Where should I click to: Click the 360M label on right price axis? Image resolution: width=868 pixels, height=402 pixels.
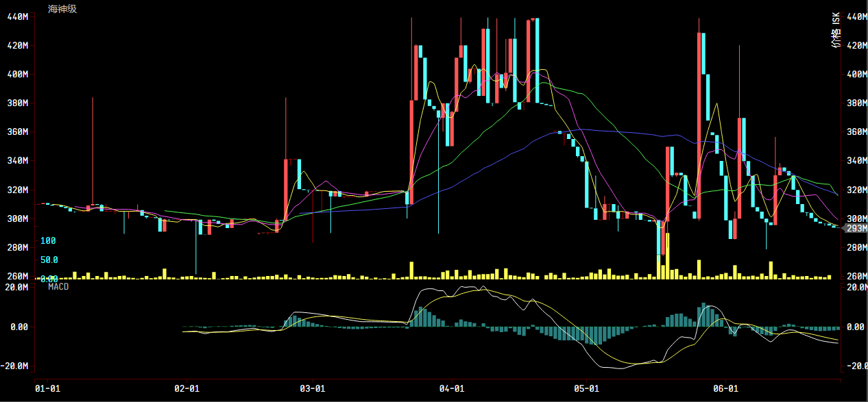coord(856,132)
